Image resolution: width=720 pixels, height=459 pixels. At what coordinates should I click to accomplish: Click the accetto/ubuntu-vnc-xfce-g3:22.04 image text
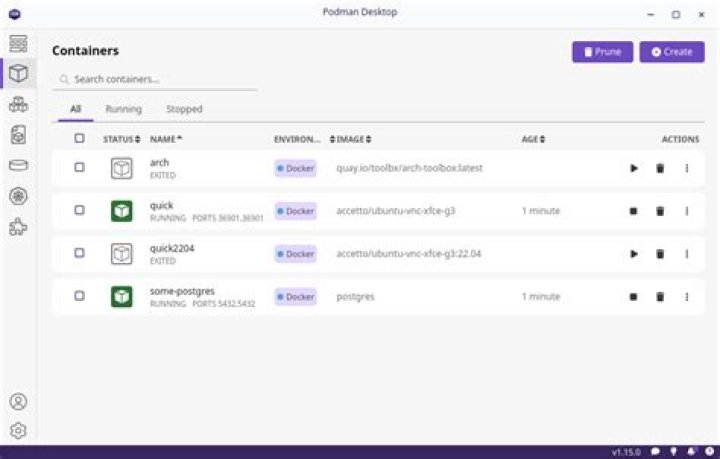[x=409, y=254]
